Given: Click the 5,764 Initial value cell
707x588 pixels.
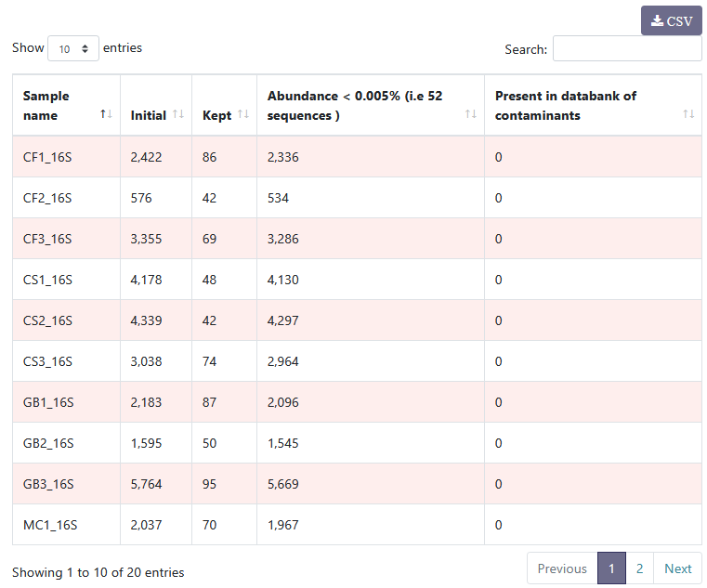Looking at the screenshot, I should point(146,484).
